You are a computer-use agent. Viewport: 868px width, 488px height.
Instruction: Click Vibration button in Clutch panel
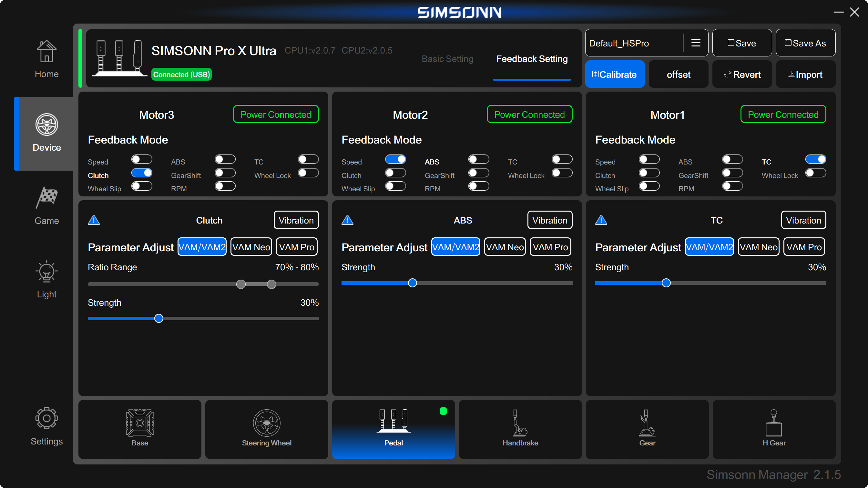[296, 220]
